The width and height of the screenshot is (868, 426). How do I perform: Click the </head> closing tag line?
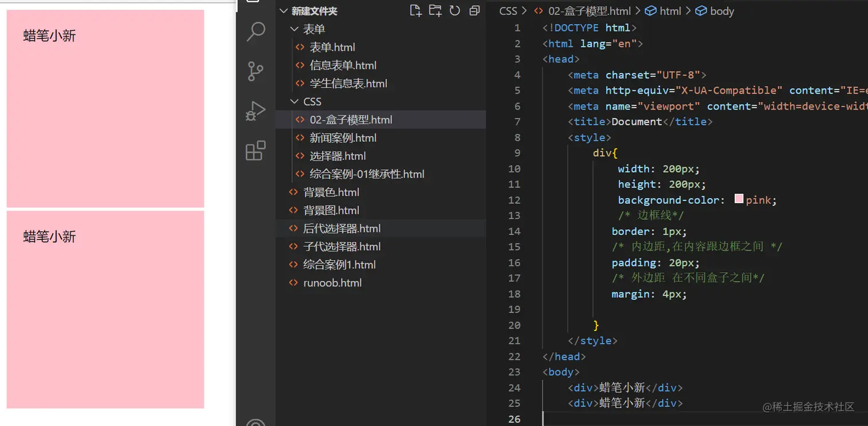coord(564,357)
